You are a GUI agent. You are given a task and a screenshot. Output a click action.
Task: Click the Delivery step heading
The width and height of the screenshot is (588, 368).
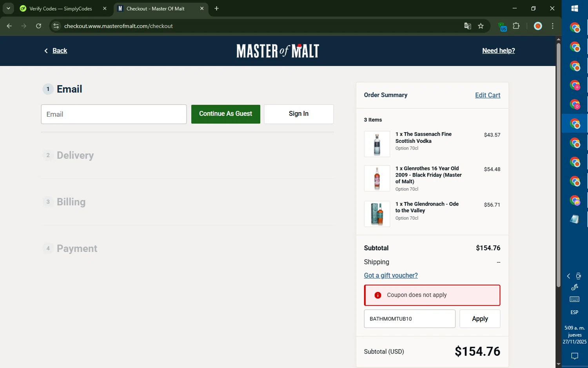[x=75, y=155]
